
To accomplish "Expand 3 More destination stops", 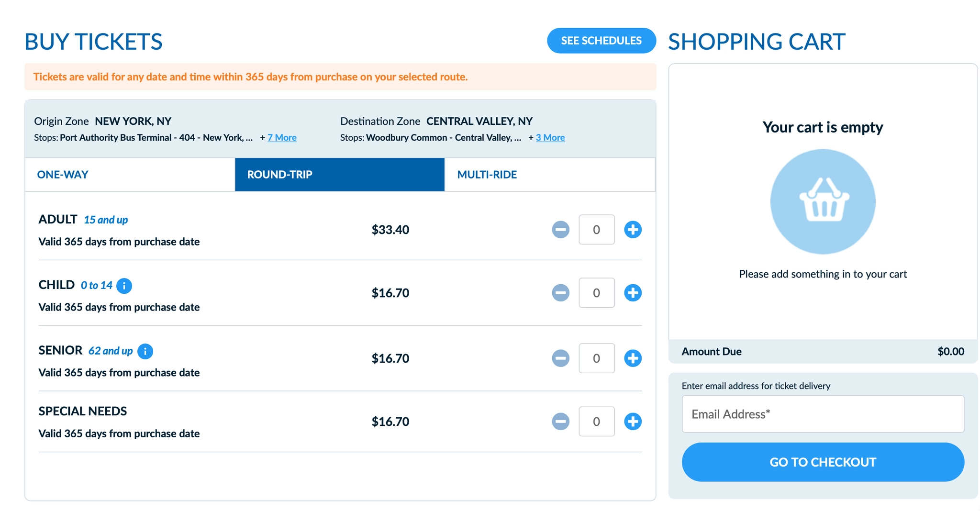I will coord(550,138).
